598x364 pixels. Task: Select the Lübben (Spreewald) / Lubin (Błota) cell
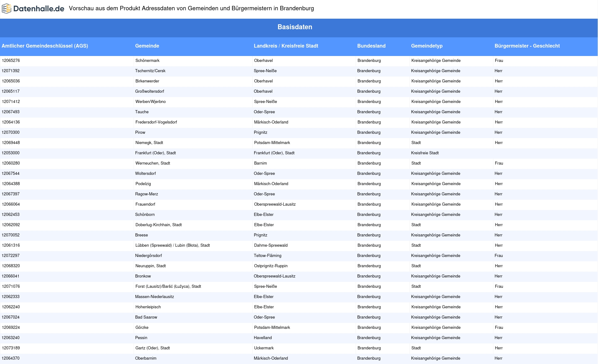[x=193, y=245]
